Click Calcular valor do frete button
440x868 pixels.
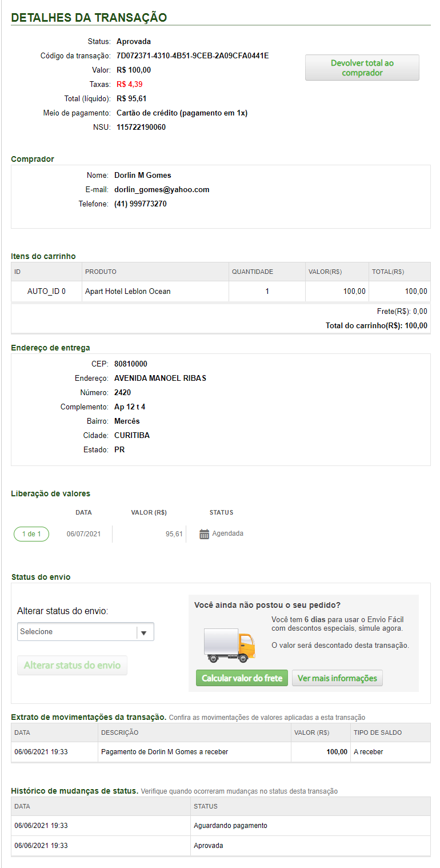pos(242,678)
